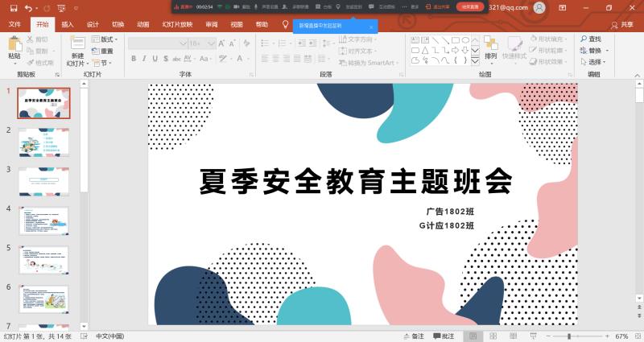Click the Arrange icon in Drawing group
This screenshot has width=644, height=342.
491,43
